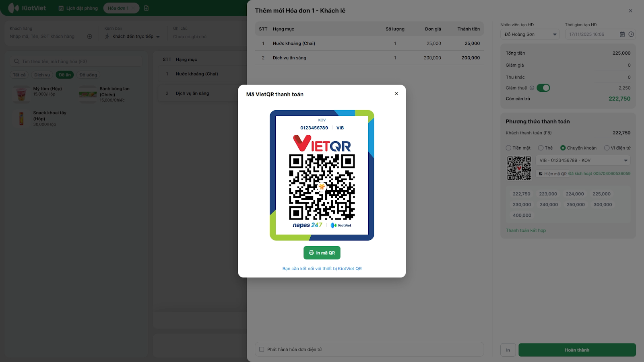Select Chuyển khoản payment method
Viewport: 644px width, 362px height.
[x=578, y=148]
